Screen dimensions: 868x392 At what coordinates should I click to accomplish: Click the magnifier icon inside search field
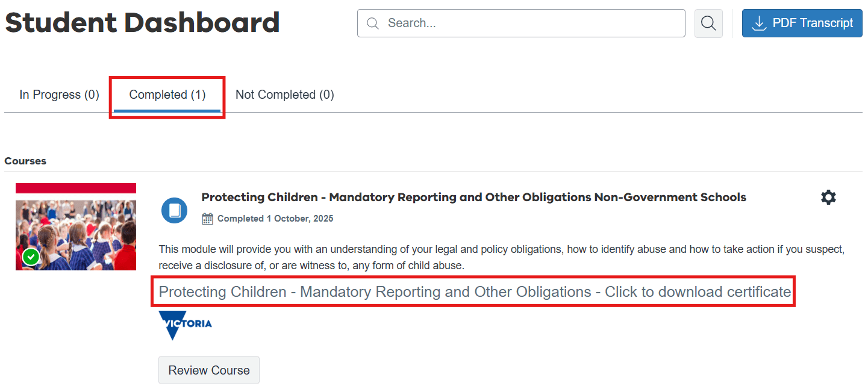[x=373, y=23]
